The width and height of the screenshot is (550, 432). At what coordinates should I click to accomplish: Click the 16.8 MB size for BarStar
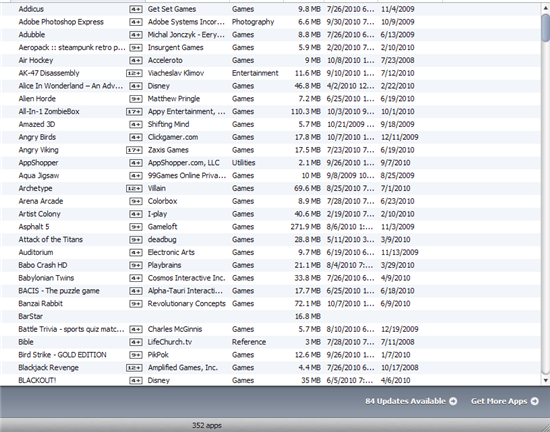point(307,316)
